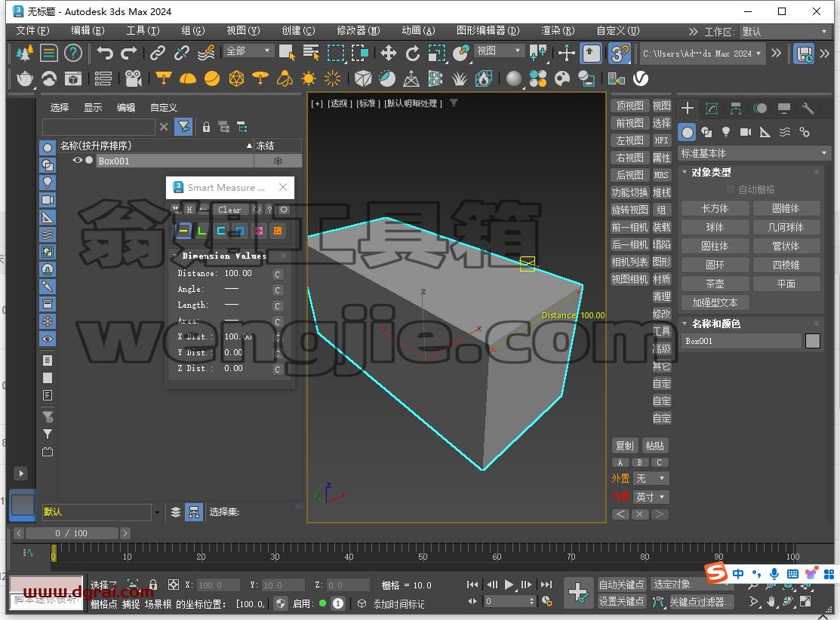The width and height of the screenshot is (840, 620).
Task: Activate the Select and Move tool
Action: pyautogui.click(x=388, y=53)
